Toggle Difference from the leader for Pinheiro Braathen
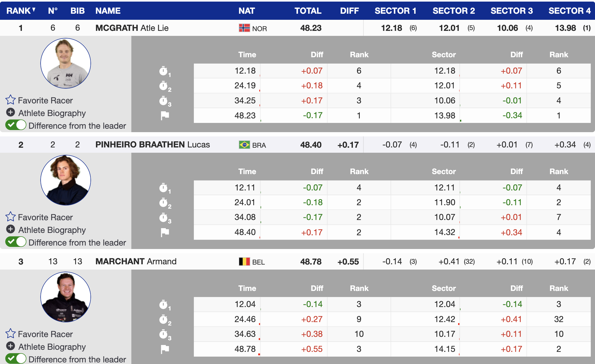 point(16,242)
